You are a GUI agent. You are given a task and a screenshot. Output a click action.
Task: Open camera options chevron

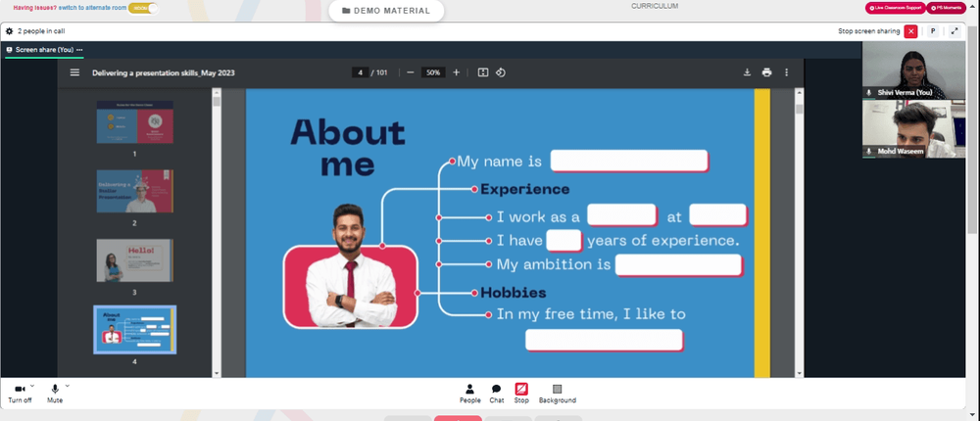(x=32, y=386)
